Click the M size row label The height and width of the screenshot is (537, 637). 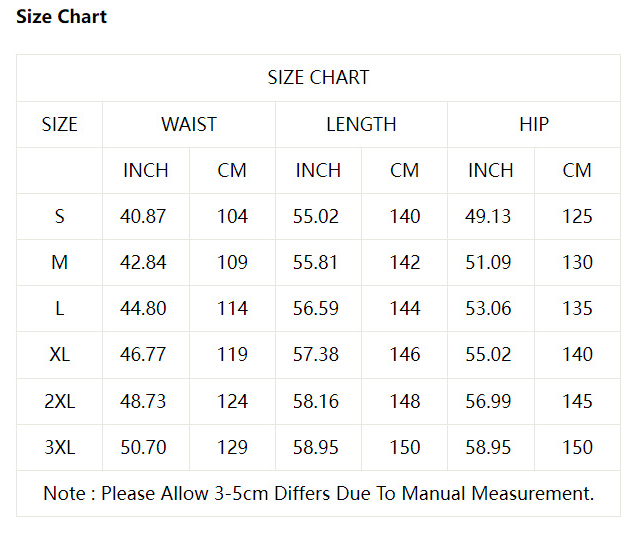(x=59, y=263)
